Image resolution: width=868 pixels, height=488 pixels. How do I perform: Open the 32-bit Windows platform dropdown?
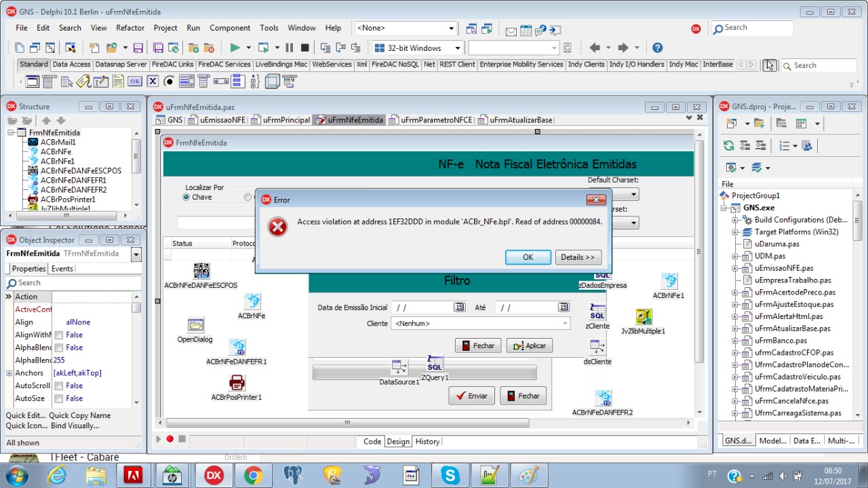pos(458,48)
